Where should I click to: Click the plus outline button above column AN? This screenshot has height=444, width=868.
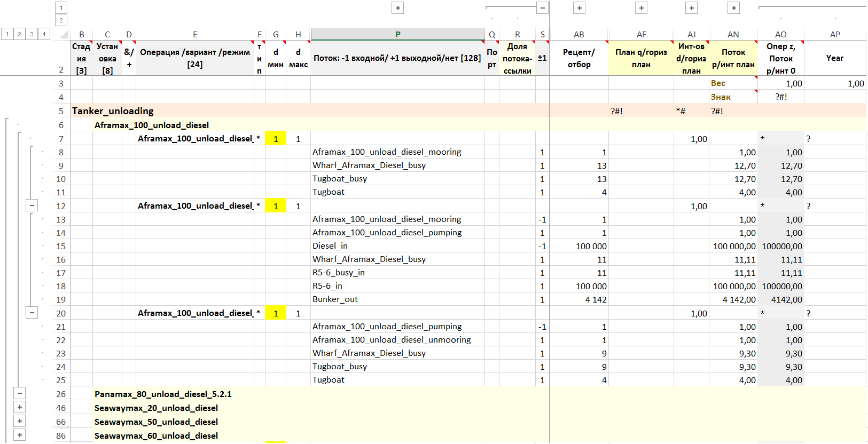coord(733,7)
